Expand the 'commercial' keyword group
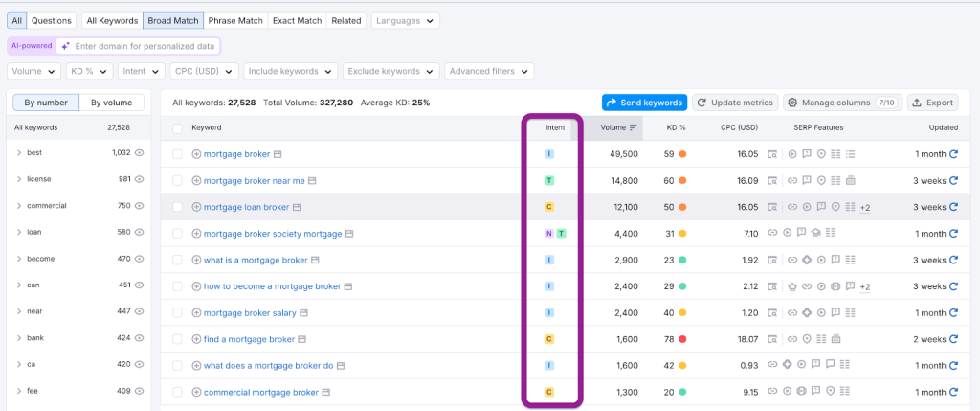The image size is (980, 411). (19, 205)
